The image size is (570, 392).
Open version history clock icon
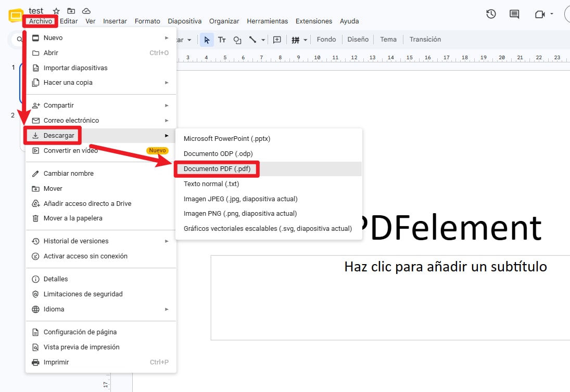(x=491, y=14)
